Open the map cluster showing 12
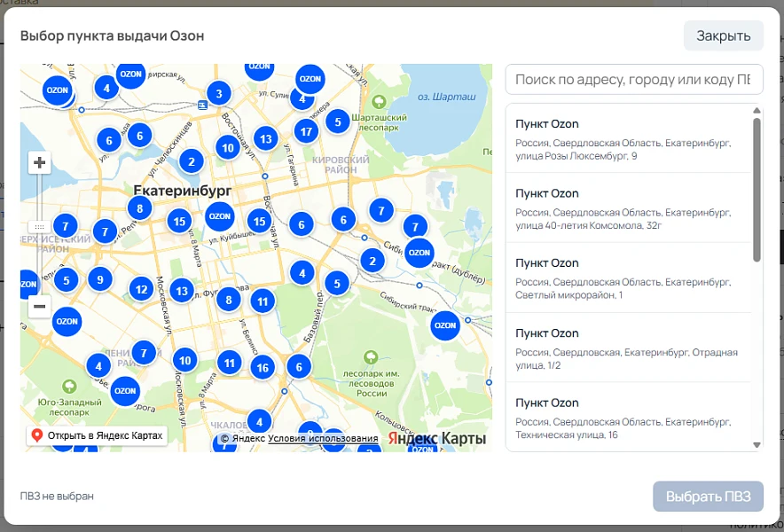784x532 pixels. pyautogui.click(x=142, y=289)
